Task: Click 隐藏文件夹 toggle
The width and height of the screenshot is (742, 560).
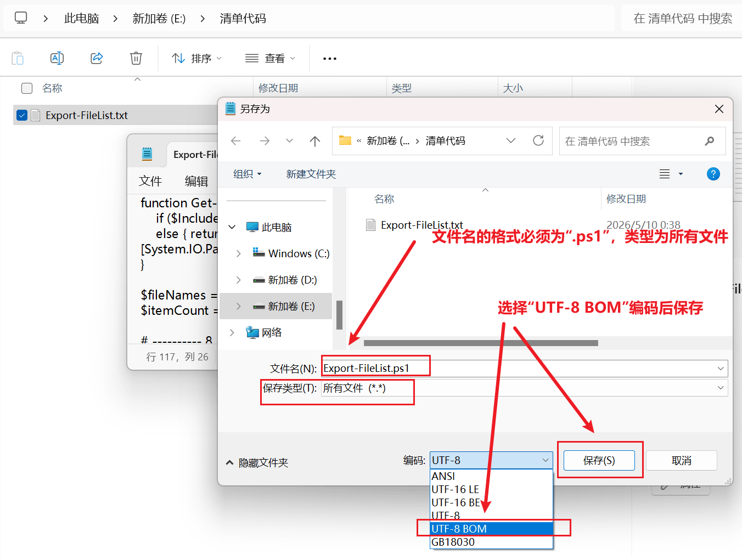Action: click(x=257, y=463)
